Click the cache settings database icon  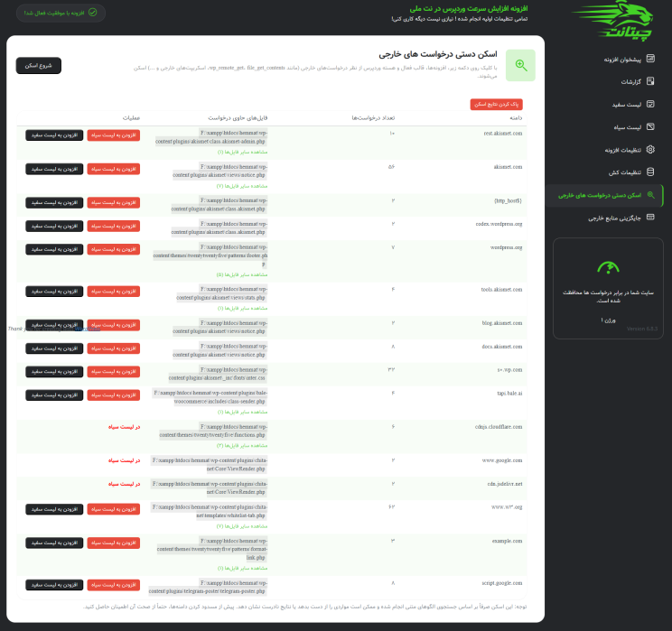(x=650, y=172)
